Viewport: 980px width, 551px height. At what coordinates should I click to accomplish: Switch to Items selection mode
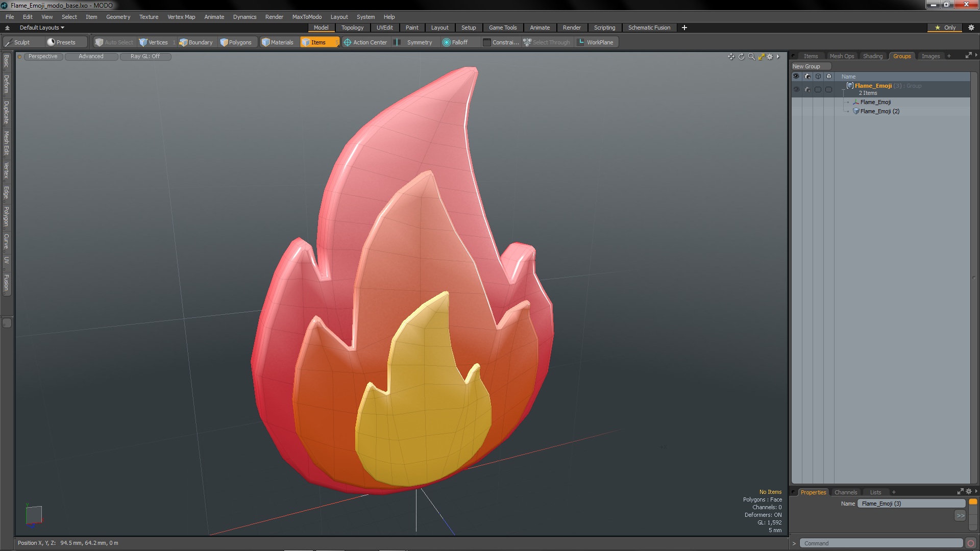pyautogui.click(x=319, y=42)
